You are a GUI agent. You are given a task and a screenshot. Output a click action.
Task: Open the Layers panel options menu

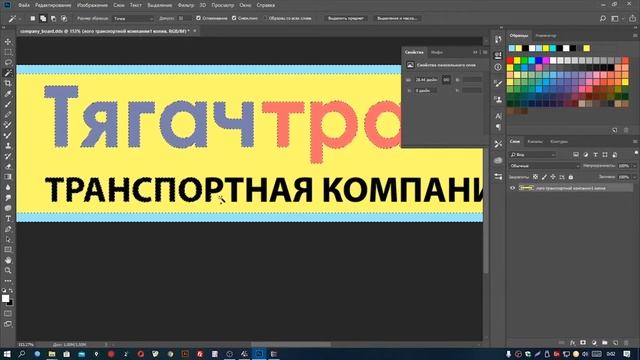coord(635,142)
